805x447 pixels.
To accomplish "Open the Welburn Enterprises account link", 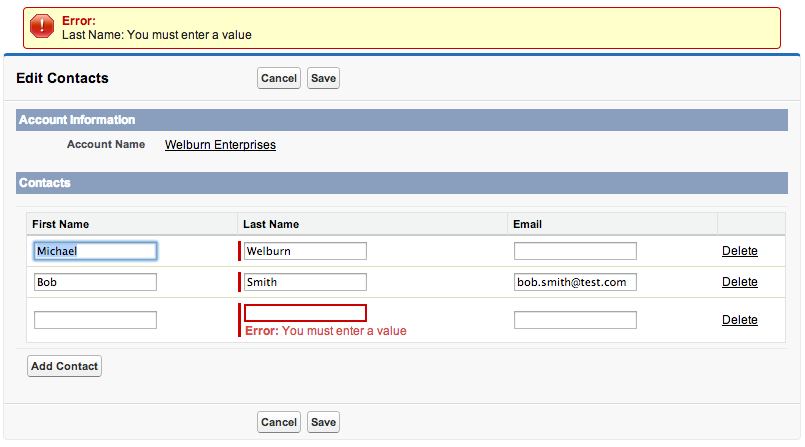I will (220, 145).
